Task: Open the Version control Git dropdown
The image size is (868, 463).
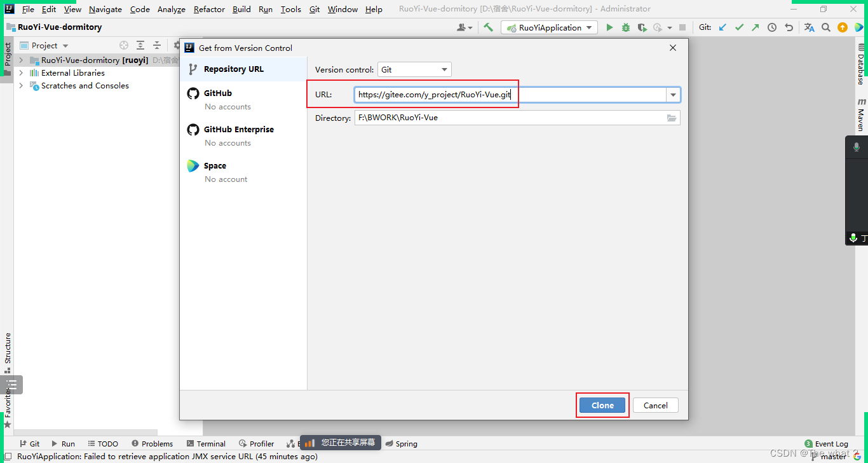Action: (x=414, y=69)
